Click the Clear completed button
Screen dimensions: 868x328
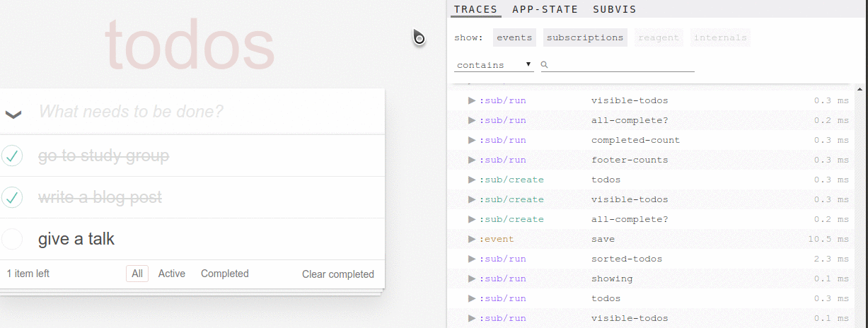338,274
